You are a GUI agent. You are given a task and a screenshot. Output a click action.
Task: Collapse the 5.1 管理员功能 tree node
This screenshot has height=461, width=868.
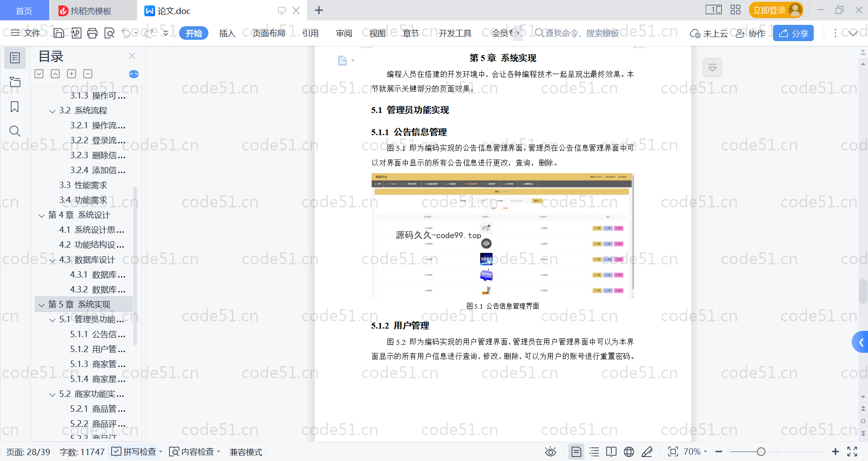click(x=52, y=320)
